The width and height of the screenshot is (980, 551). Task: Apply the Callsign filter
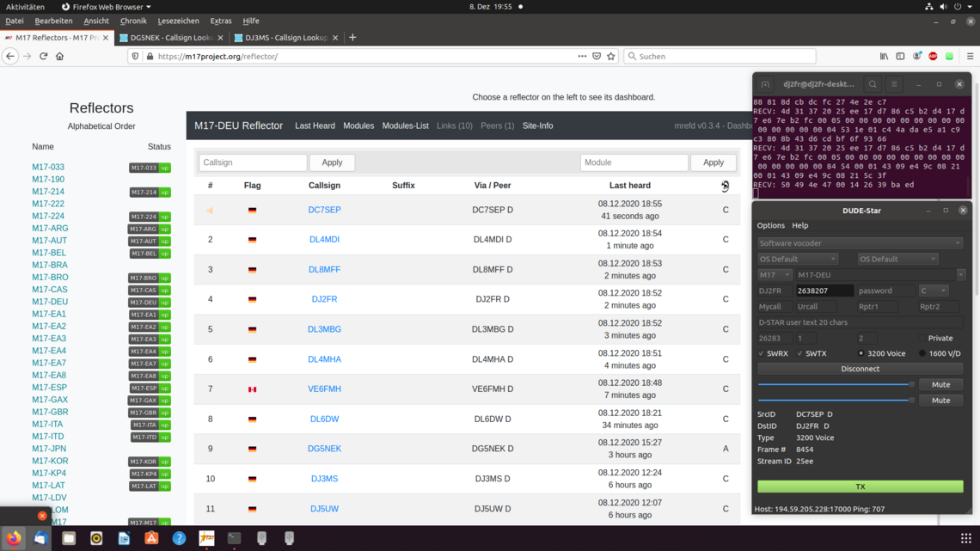coord(332,162)
